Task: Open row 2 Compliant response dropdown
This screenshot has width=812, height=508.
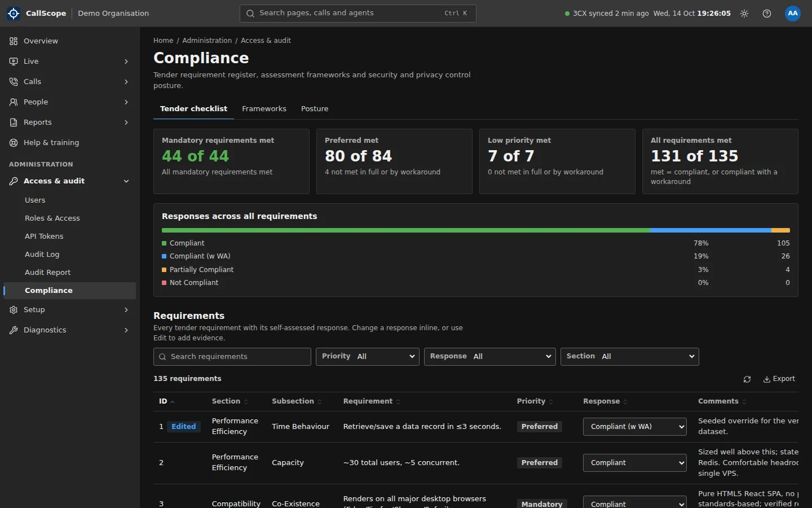Action: pos(635,463)
